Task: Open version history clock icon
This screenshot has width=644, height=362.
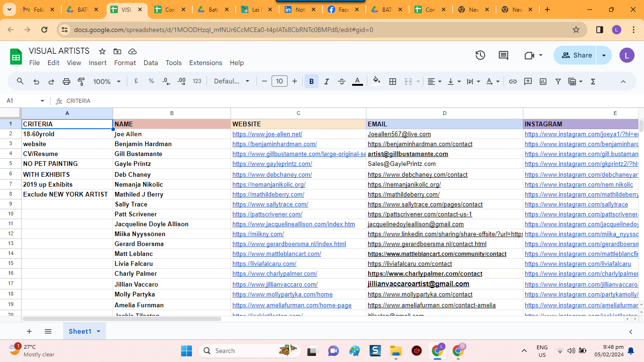Action: pyautogui.click(x=480, y=55)
